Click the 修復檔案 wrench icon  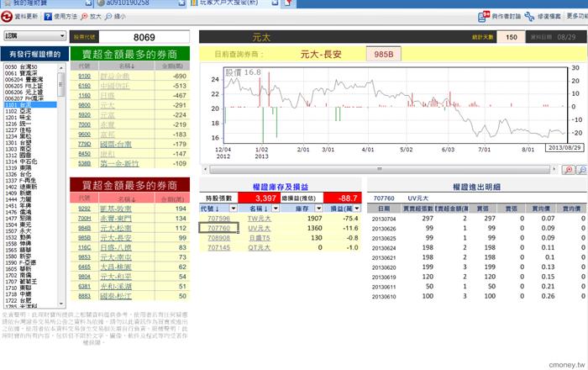(x=529, y=17)
